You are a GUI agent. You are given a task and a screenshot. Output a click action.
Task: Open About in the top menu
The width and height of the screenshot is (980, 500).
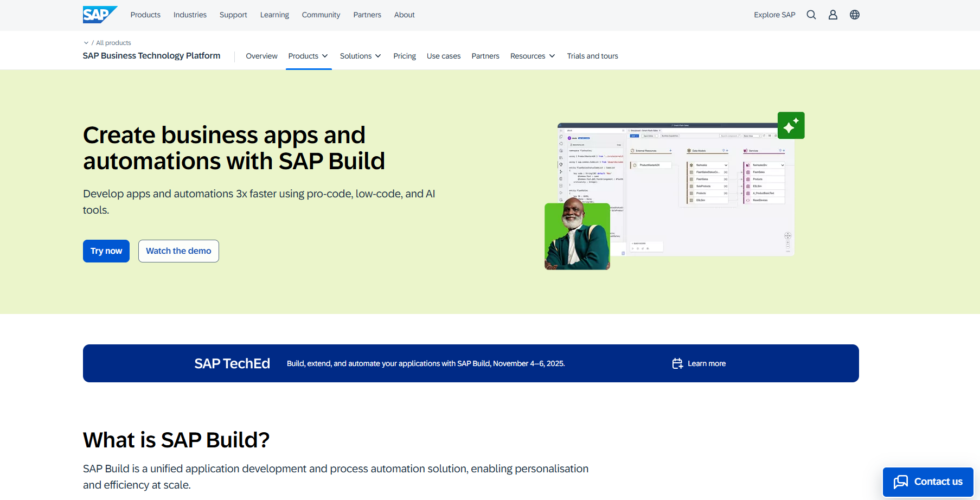(x=405, y=15)
